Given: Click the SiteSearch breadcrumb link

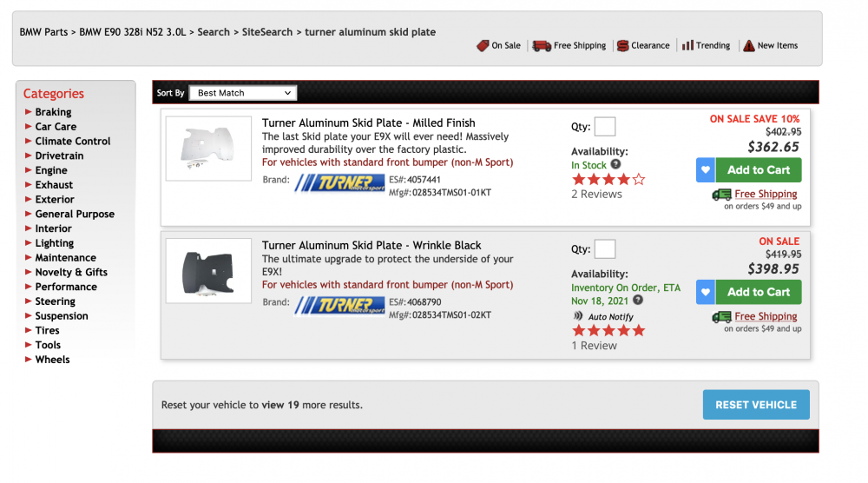Looking at the screenshot, I should coord(266,32).
